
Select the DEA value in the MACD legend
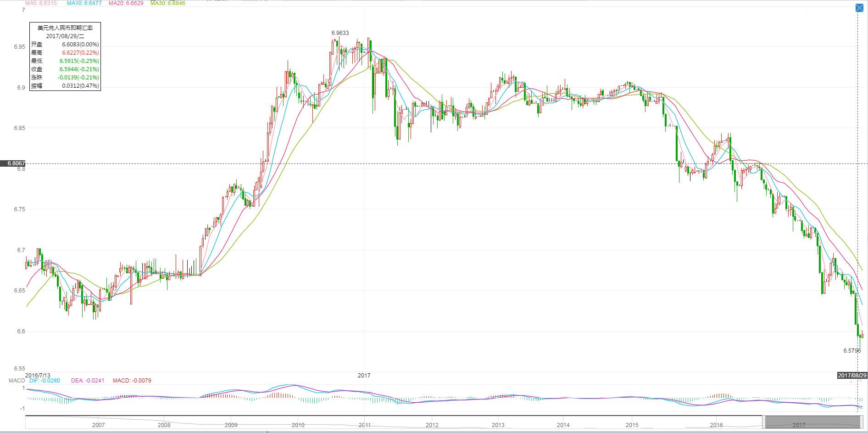(x=88, y=381)
